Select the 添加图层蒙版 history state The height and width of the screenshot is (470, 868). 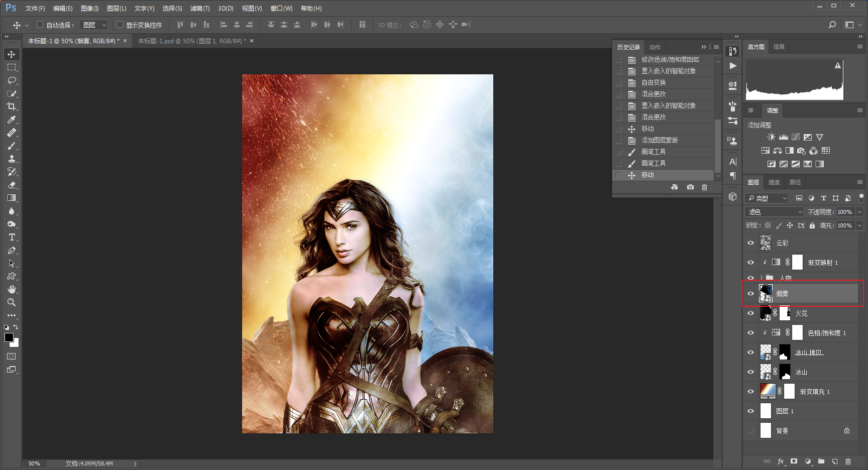click(x=663, y=140)
